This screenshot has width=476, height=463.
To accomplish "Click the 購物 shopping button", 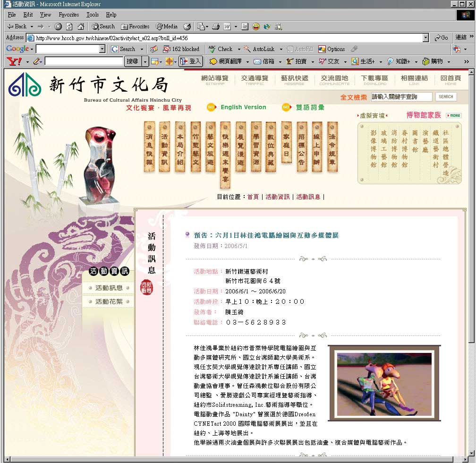I will coord(433,61).
